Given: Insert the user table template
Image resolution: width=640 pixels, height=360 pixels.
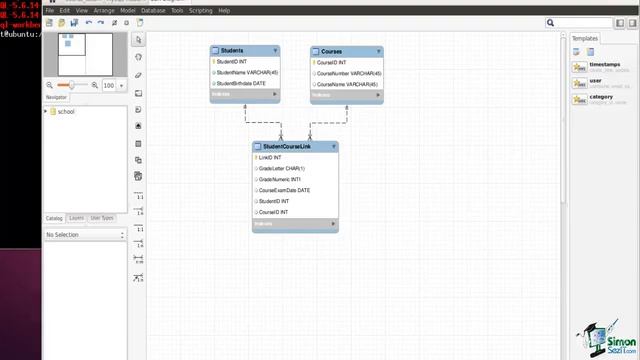Looking at the screenshot, I should click(600, 83).
